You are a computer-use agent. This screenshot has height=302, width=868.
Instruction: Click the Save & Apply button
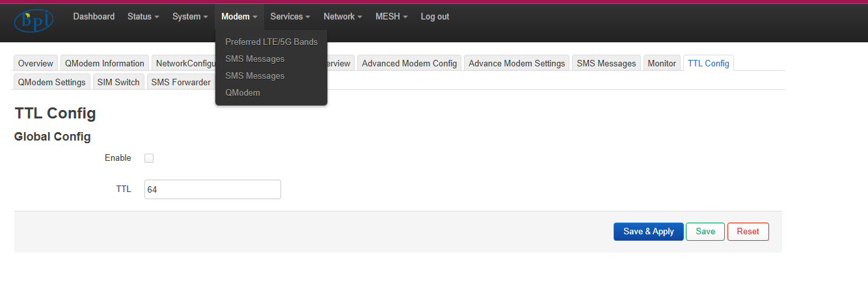[648, 232]
